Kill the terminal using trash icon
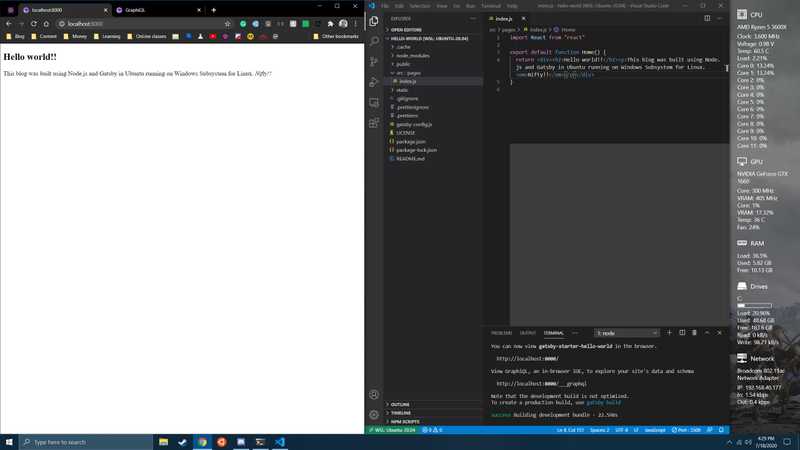This screenshot has height=450, width=800. (695, 333)
